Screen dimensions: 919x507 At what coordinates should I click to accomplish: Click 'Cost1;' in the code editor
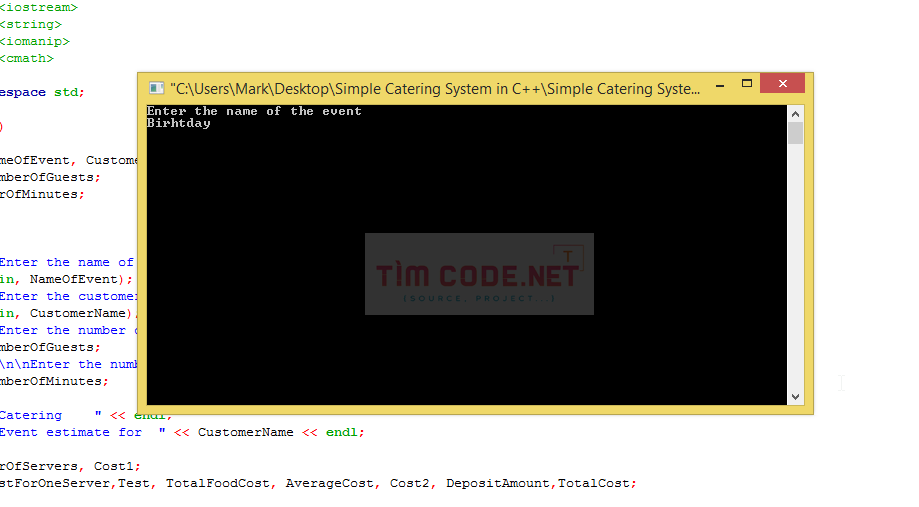tap(117, 467)
